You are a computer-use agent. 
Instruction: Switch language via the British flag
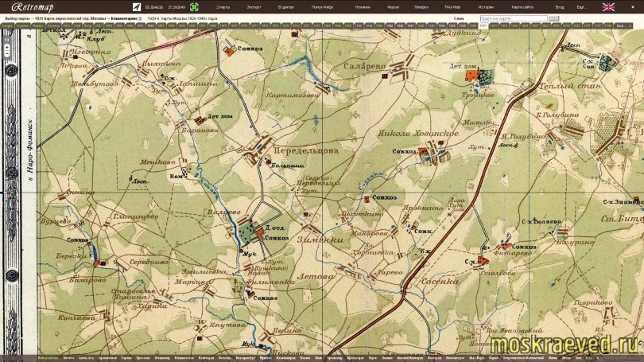pos(608,7)
